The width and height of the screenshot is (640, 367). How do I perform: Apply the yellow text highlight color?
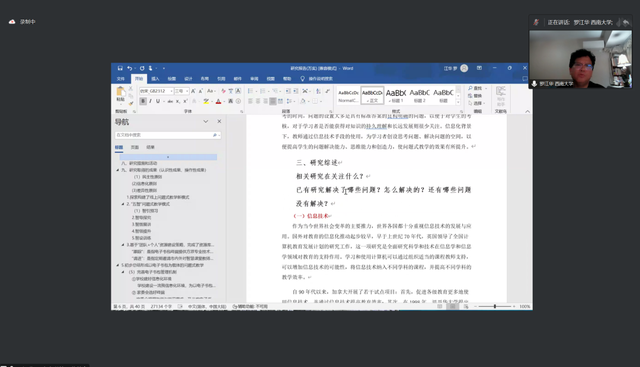tap(206, 101)
